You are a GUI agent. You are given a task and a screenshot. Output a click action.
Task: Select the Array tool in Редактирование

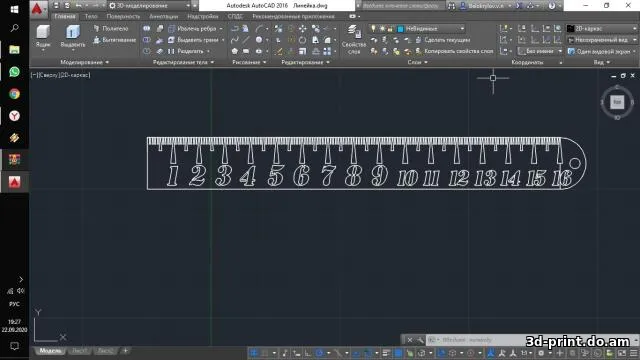(327, 51)
